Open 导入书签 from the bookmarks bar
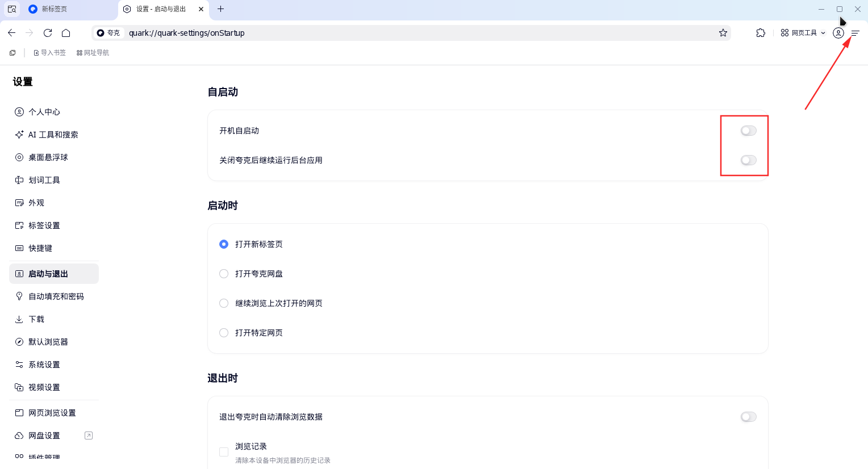 click(49, 53)
